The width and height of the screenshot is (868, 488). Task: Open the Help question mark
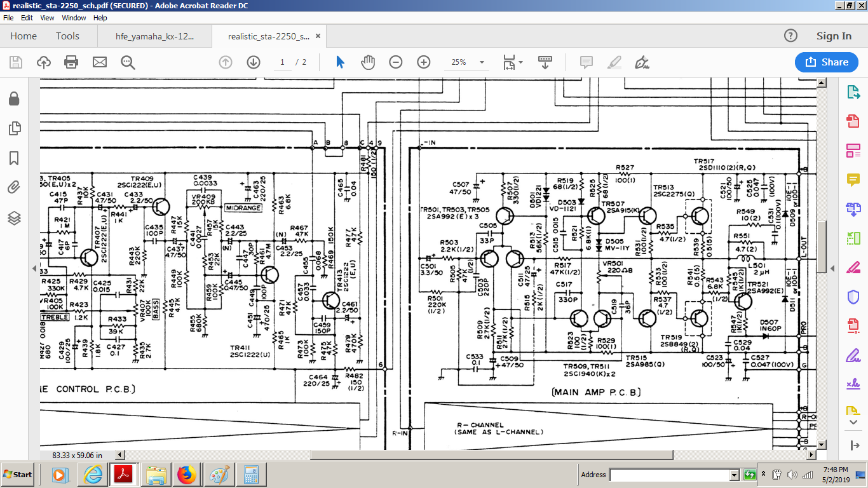click(x=790, y=36)
